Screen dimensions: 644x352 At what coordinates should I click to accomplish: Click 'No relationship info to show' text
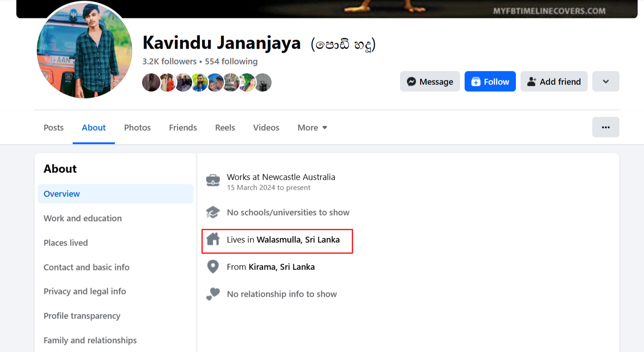tap(282, 294)
